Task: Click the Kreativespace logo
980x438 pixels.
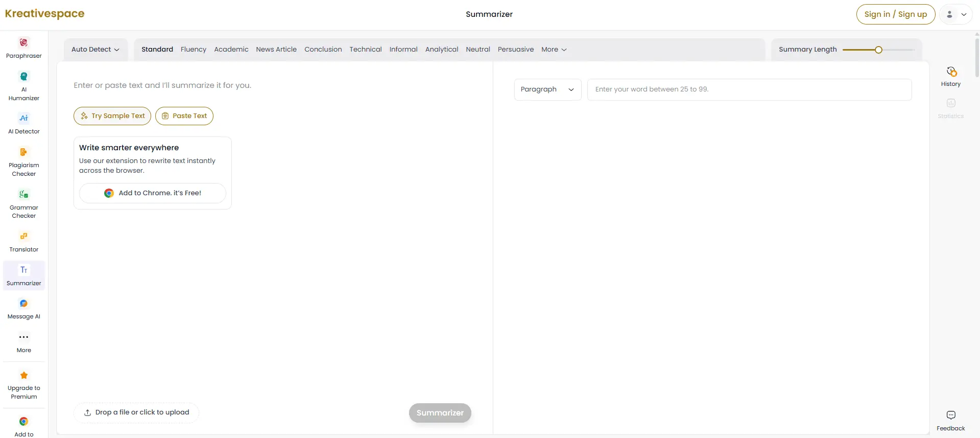Action: click(x=45, y=14)
